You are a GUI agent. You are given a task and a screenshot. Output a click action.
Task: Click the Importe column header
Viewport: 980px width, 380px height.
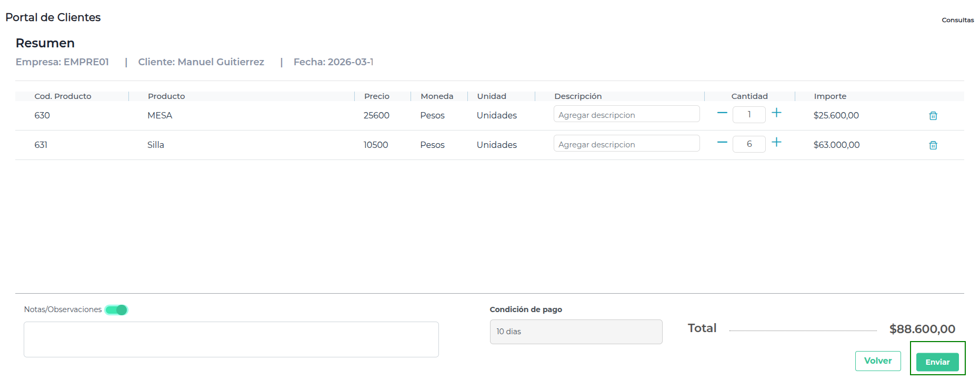click(x=830, y=96)
